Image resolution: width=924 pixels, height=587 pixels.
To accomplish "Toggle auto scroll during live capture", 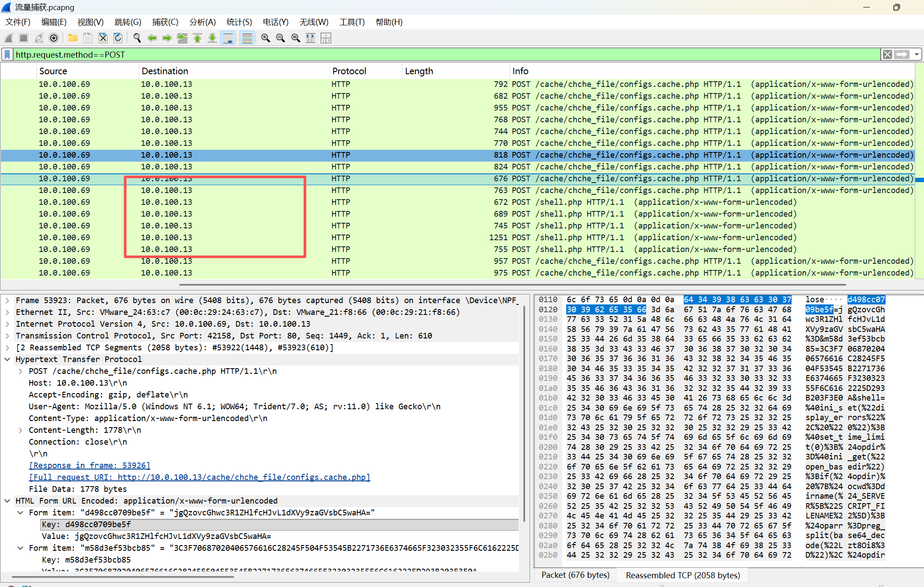I will tap(228, 38).
